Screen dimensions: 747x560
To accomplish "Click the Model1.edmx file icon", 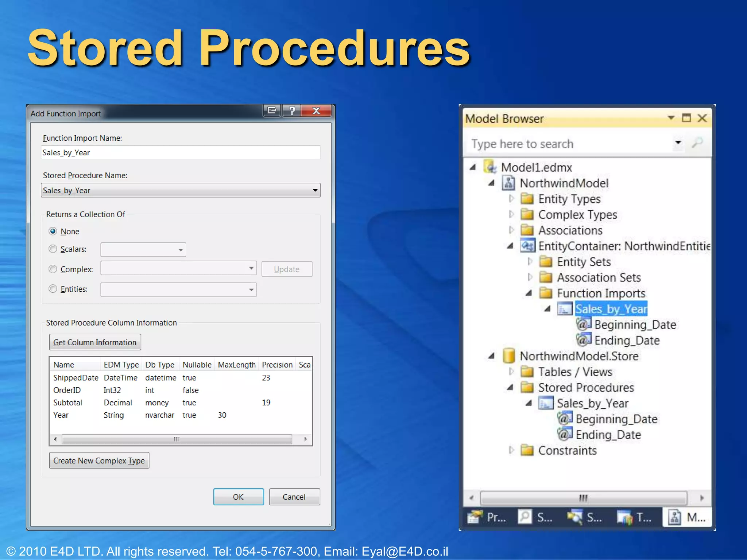I will [490, 167].
